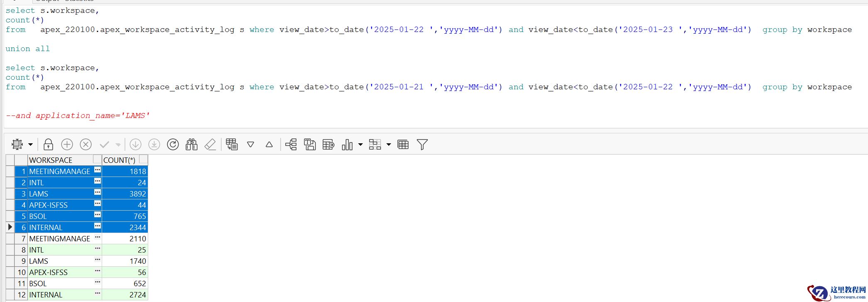868x302 pixels.
Task: Click the bar chart icon
Action: coord(347,145)
